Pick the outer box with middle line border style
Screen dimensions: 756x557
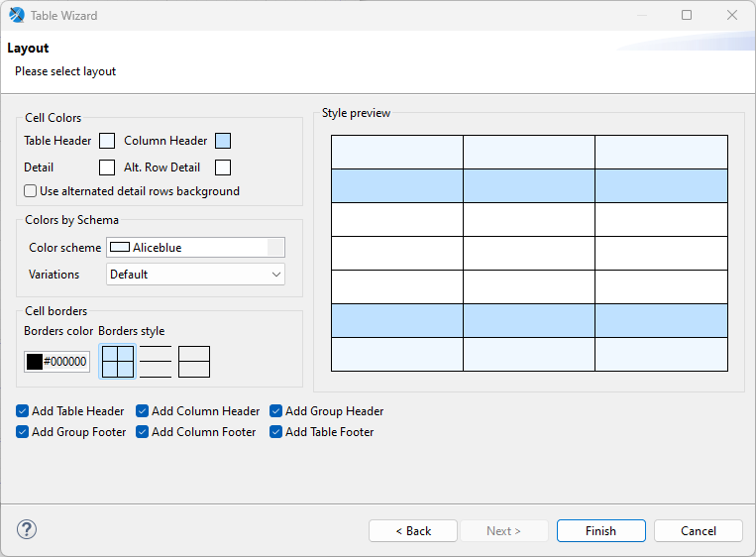point(194,362)
